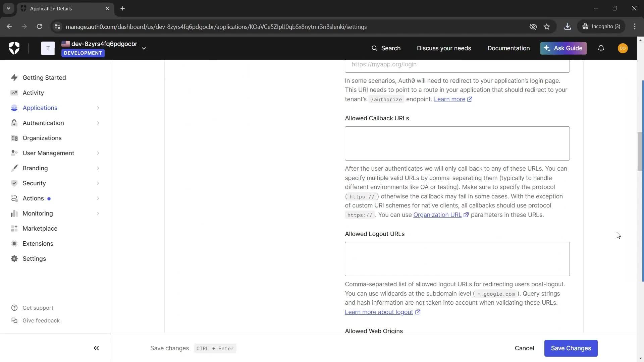
Task: Switch to Application Details browser tab
Action: [65, 9]
